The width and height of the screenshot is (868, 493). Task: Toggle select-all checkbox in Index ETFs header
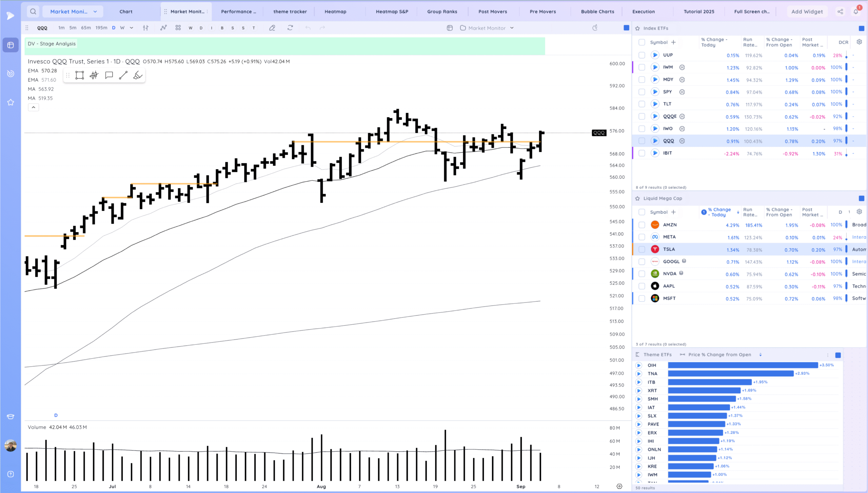pos(642,42)
